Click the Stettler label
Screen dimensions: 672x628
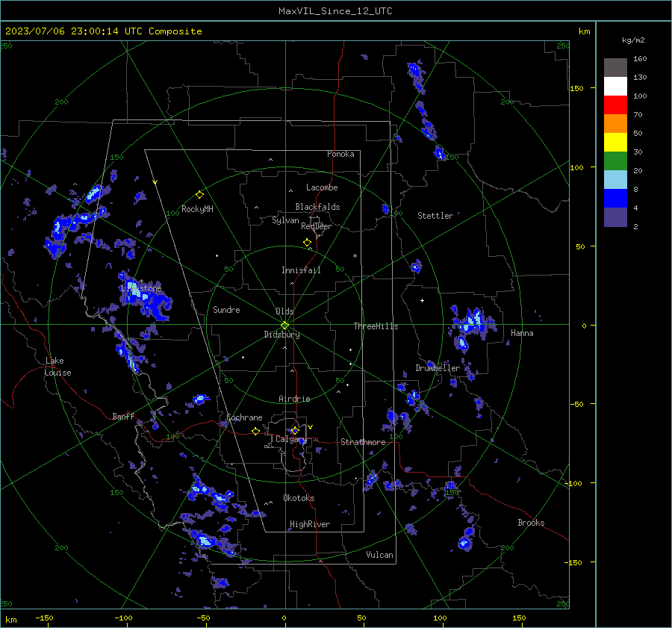click(x=435, y=216)
